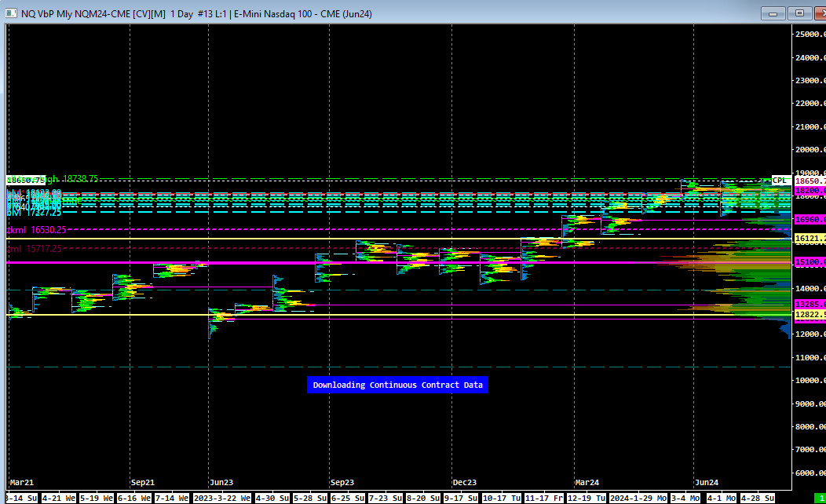
Task: Click the 'Downloading Continuous Contract Data' status banner
Action: pos(398,385)
